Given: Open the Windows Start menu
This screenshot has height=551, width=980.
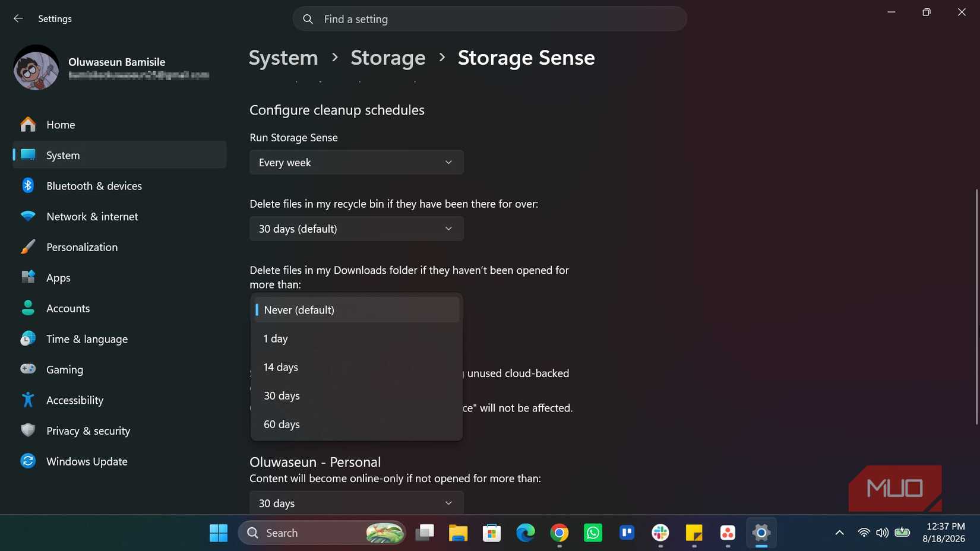Looking at the screenshot, I should tap(219, 533).
